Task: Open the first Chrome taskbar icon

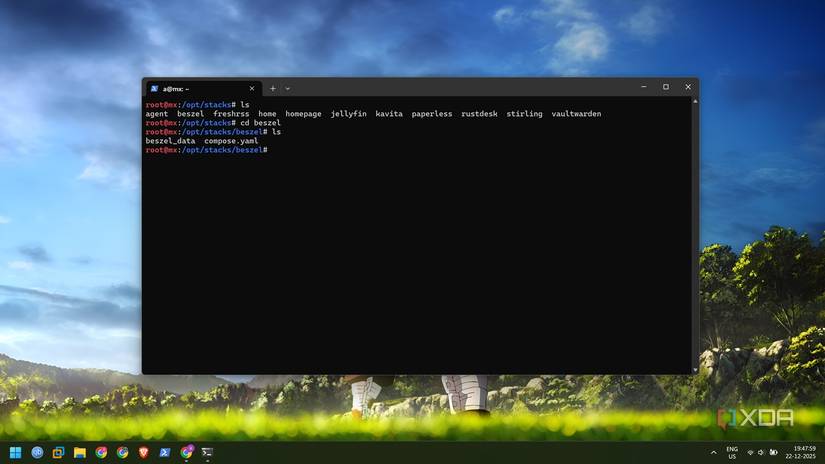Action: tap(101, 452)
